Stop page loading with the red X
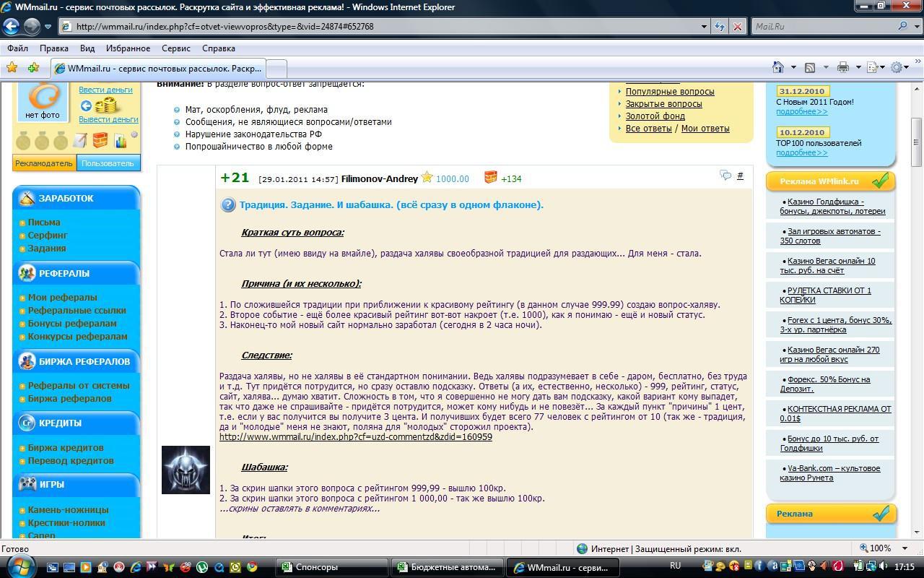This screenshot has height=578, width=924. [x=737, y=27]
